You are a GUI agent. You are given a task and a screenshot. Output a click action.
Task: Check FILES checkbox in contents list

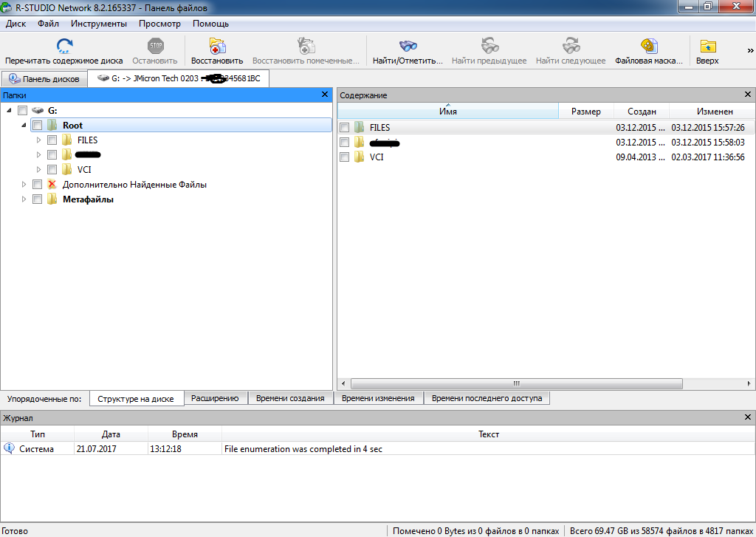click(344, 127)
